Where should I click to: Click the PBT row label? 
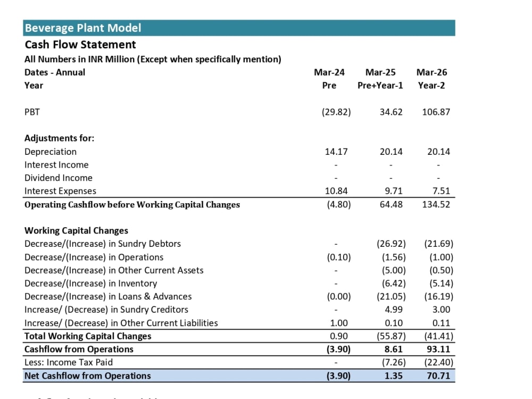(x=32, y=112)
